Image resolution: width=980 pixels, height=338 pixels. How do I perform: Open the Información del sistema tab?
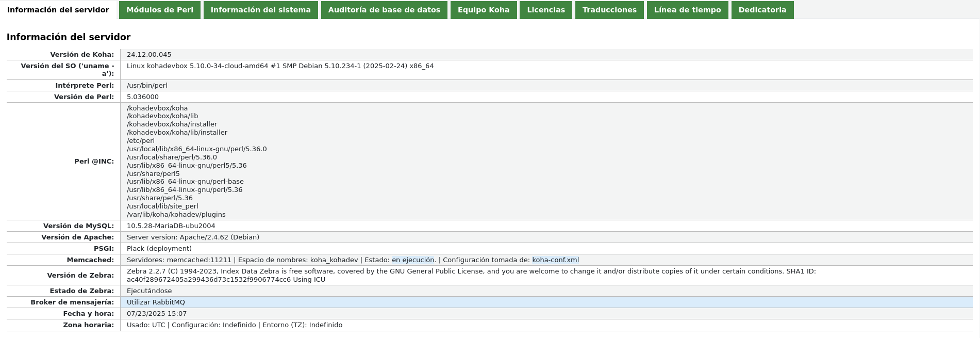point(260,10)
